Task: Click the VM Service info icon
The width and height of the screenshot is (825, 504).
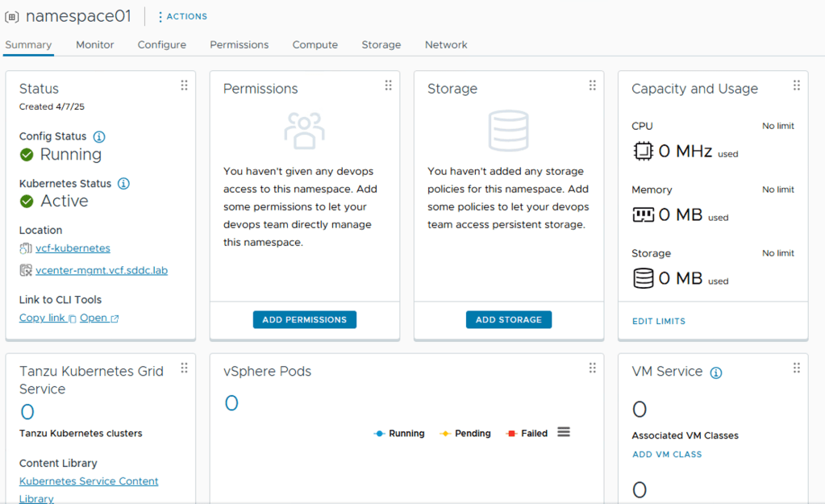Action: (715, 373)
